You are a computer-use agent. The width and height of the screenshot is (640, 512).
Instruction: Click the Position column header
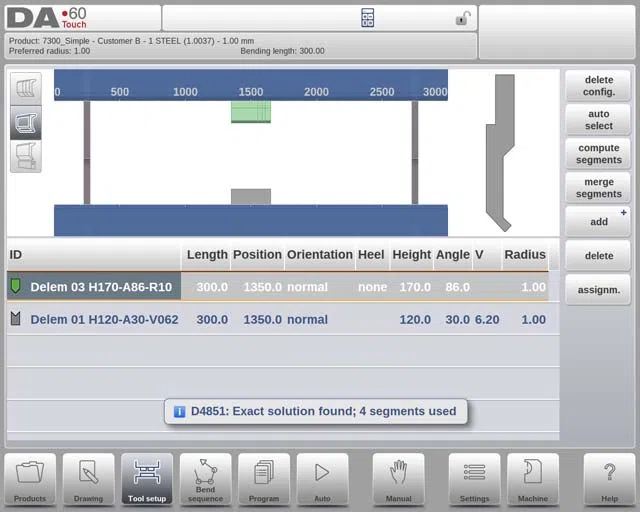(257, 254)
